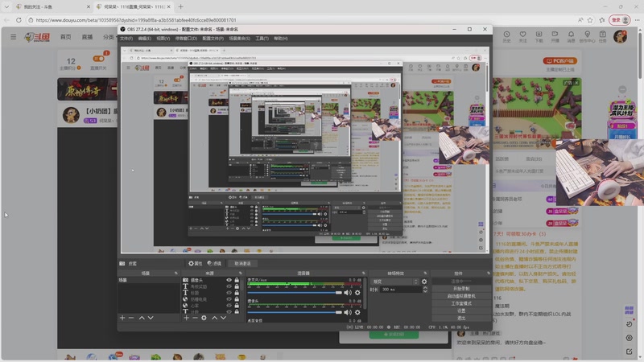Image resolution: width=644 pixels, height=362 pixels.
Task: Click 开始录制 button in OBS controls
Action: coord(461,289)
